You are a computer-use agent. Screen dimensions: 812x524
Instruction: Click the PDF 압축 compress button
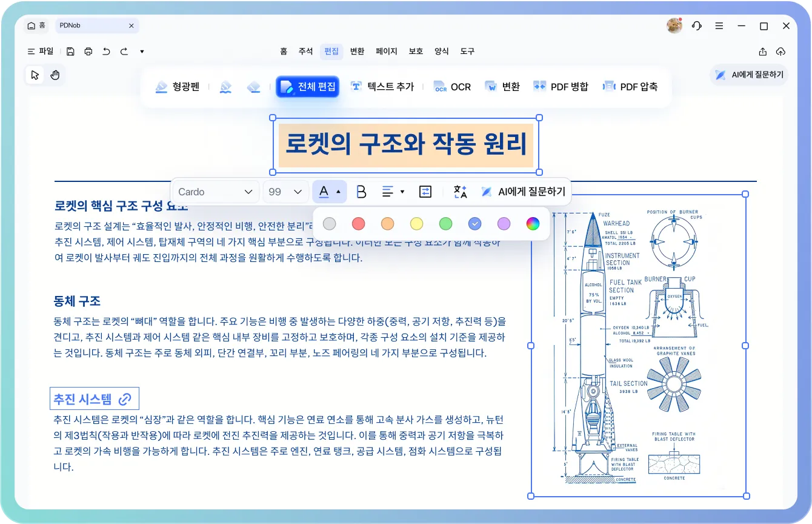point(630,87)
